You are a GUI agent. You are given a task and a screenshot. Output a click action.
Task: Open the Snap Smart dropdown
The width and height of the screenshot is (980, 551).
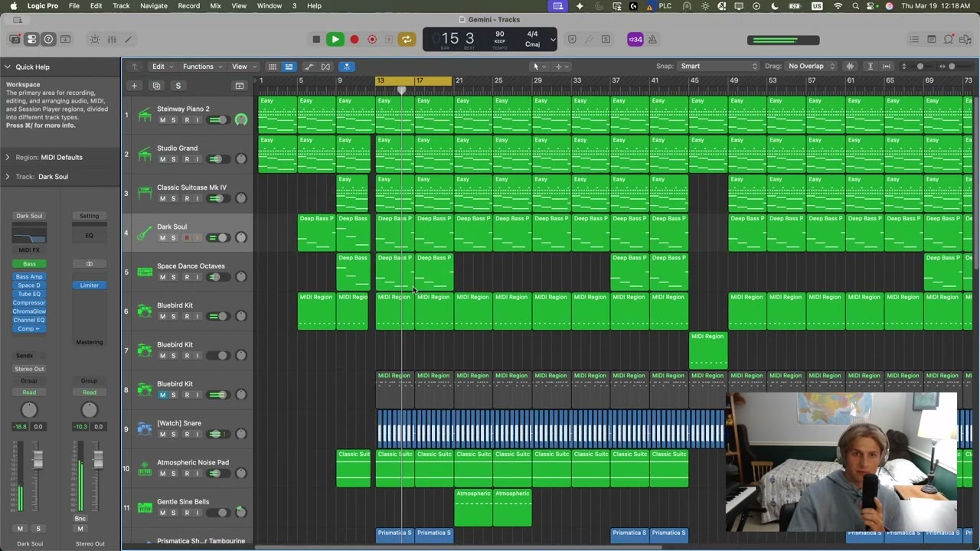[x=719, y=67]
